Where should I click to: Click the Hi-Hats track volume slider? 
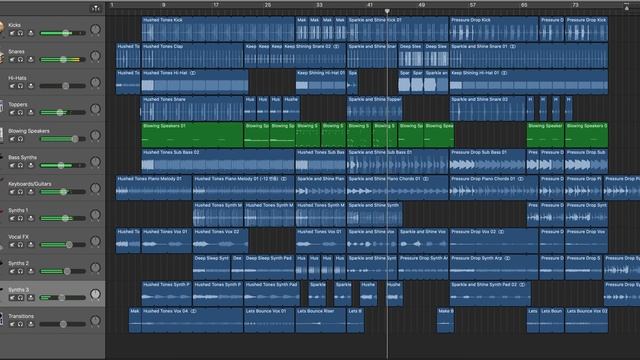coord(62,86)
